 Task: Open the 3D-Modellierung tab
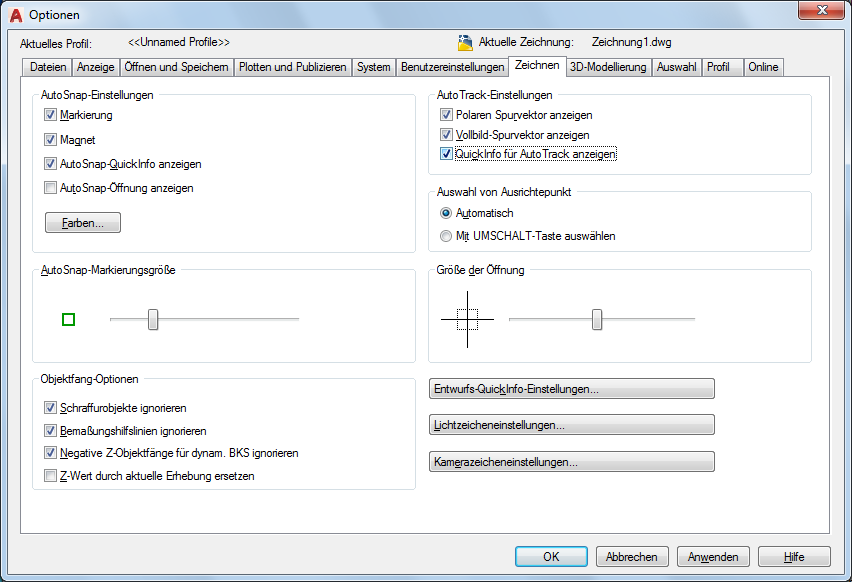click(608, 67)
